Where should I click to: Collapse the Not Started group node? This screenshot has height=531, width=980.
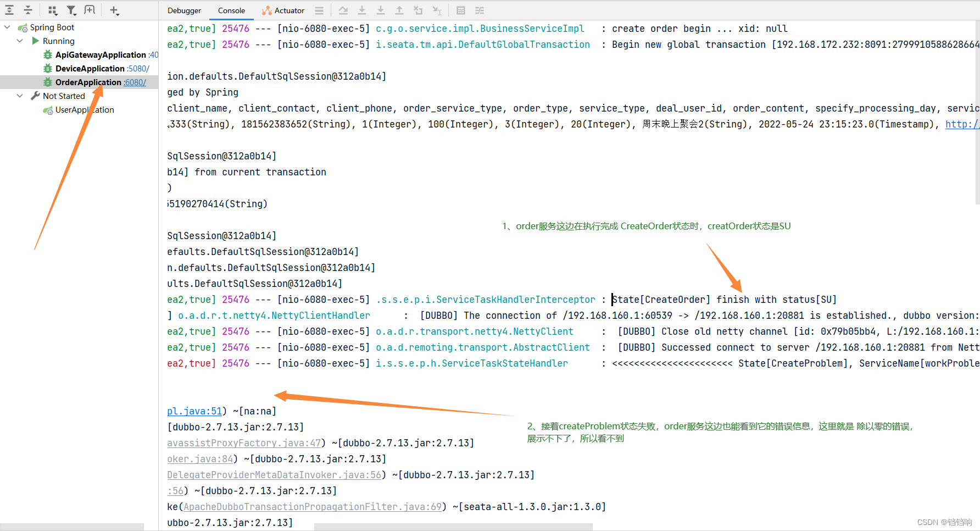(20, 96)
